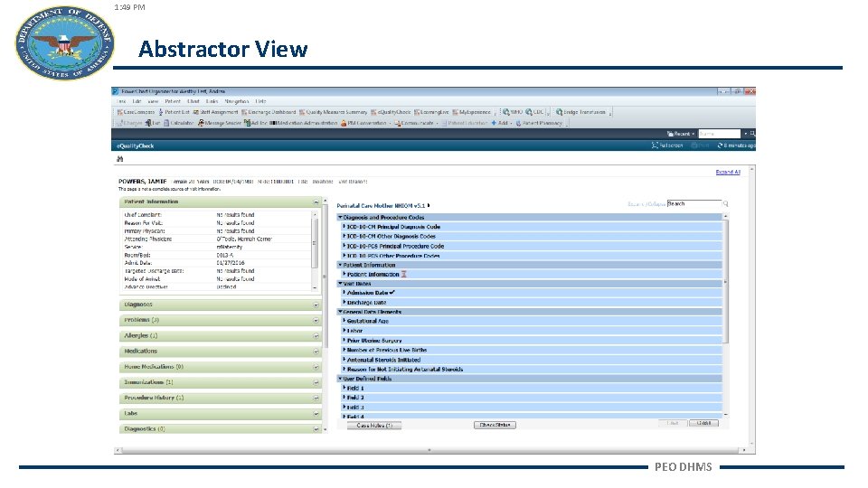The height and width of the screenshot is (488, 868).
Task: Open the Discharge Dashboard
Action: tap(268, 112)
